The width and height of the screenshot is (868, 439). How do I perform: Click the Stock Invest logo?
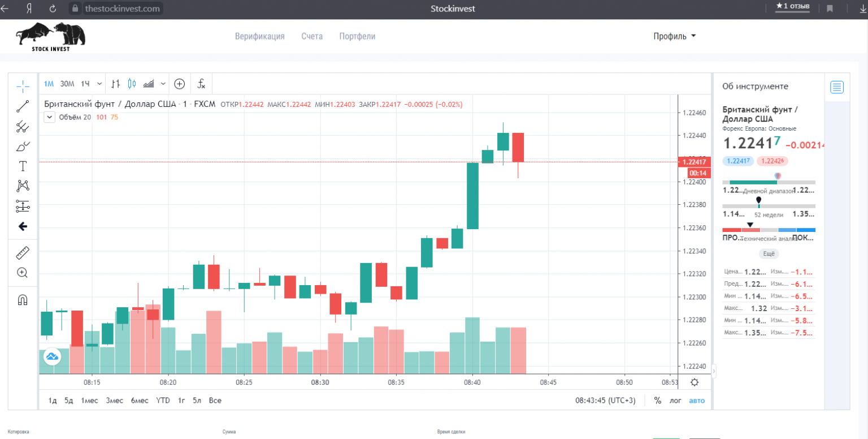tap(51, 37)
